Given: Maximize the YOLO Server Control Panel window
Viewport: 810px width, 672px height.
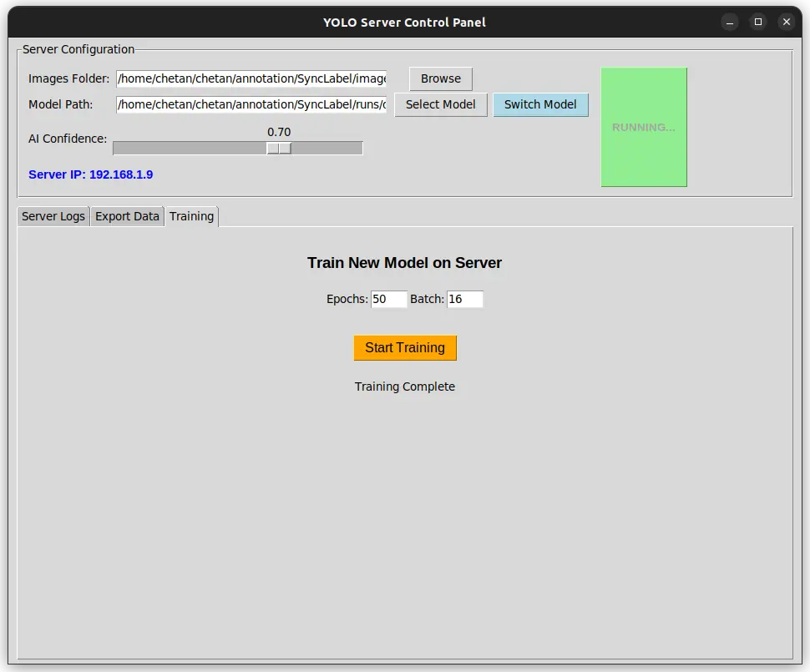Looking at the screenshot, I should tap(758, 22).
